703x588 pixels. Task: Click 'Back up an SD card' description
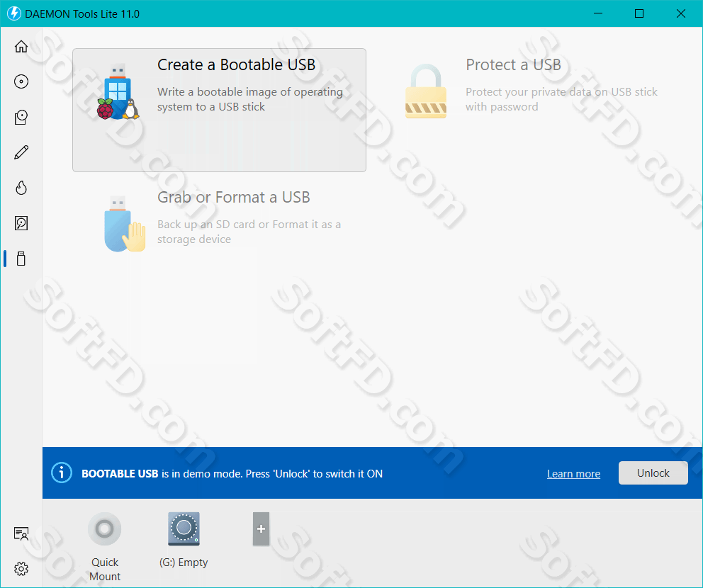tap(249, 232)
